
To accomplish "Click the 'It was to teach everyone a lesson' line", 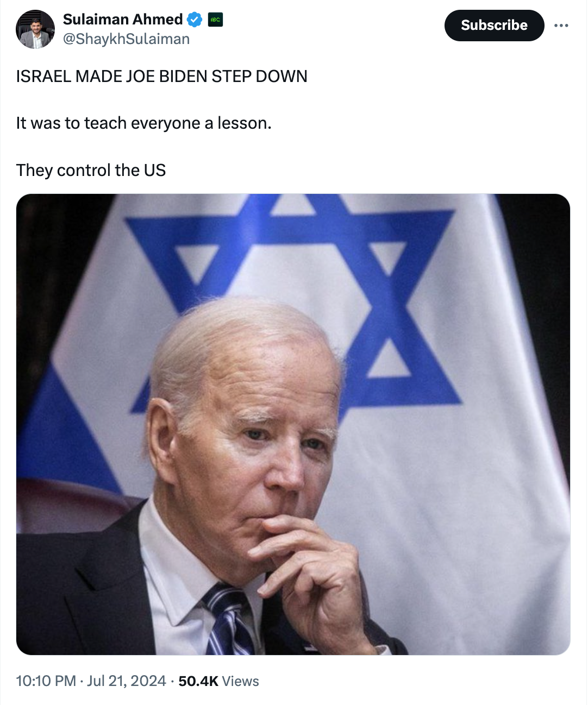I will [143, 123].
